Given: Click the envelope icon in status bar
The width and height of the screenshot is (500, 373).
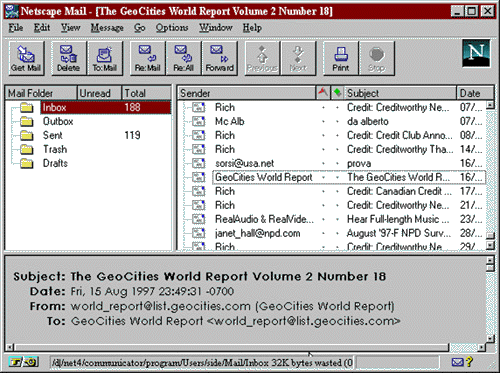Looking at the screenshot, I should 457,362.
